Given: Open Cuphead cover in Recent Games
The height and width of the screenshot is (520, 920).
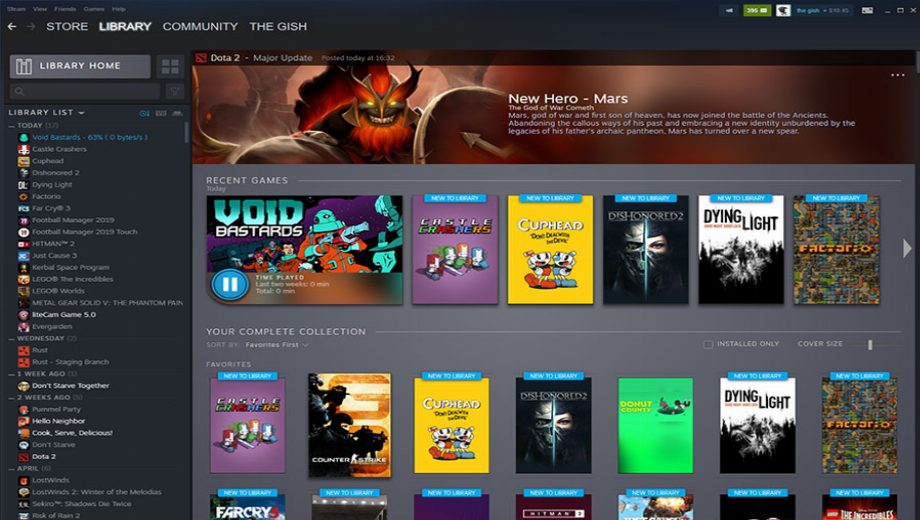Looking at the screenshot, I should point(550,249).
